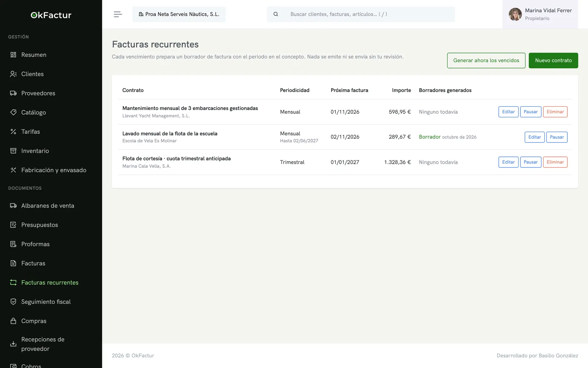The height and width of the screenshot is (368, 588).
Task: Eliminate the Mantenimiento mensual contract
Action: tap(555, 112)
